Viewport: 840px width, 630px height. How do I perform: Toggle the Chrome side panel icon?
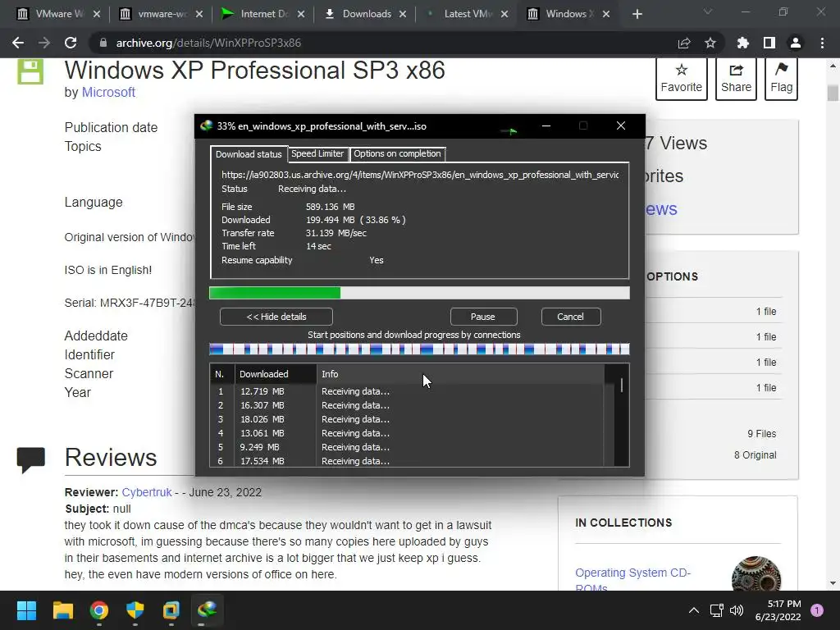click(769, 43)
